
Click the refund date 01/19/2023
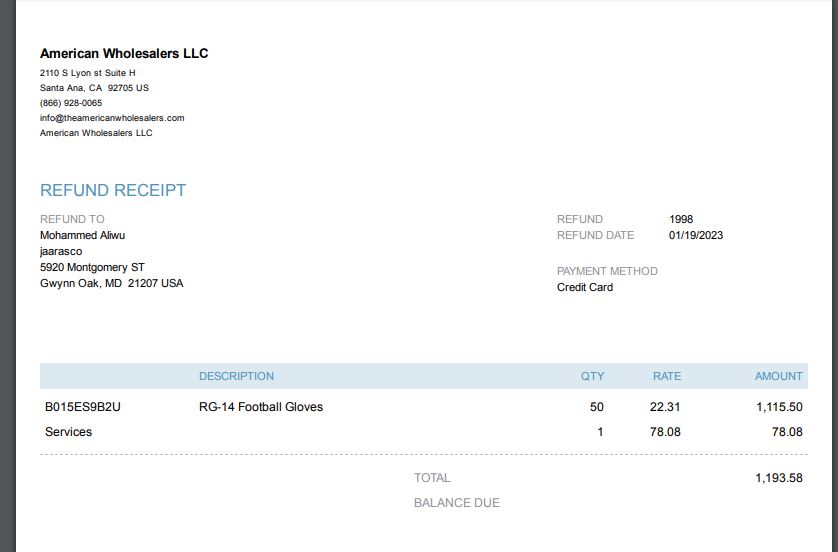click(696, 235)
